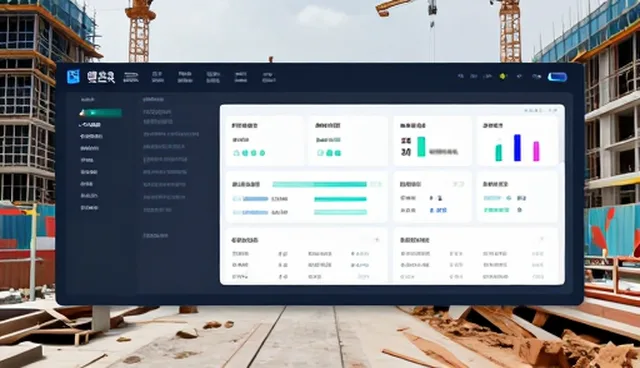Click outlined teal icon in four-icon card
640x368 pixels.
click(x=236, y=153)
